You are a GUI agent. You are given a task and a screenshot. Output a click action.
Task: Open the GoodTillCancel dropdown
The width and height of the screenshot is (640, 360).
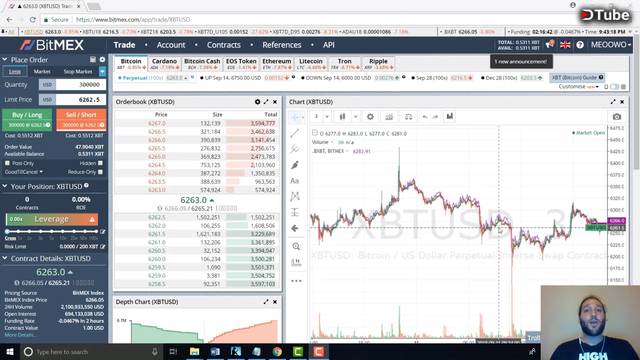click(23, 172)
